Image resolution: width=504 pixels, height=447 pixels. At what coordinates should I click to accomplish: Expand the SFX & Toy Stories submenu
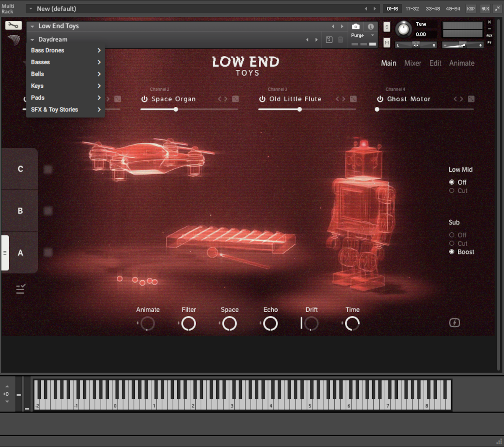66,110
